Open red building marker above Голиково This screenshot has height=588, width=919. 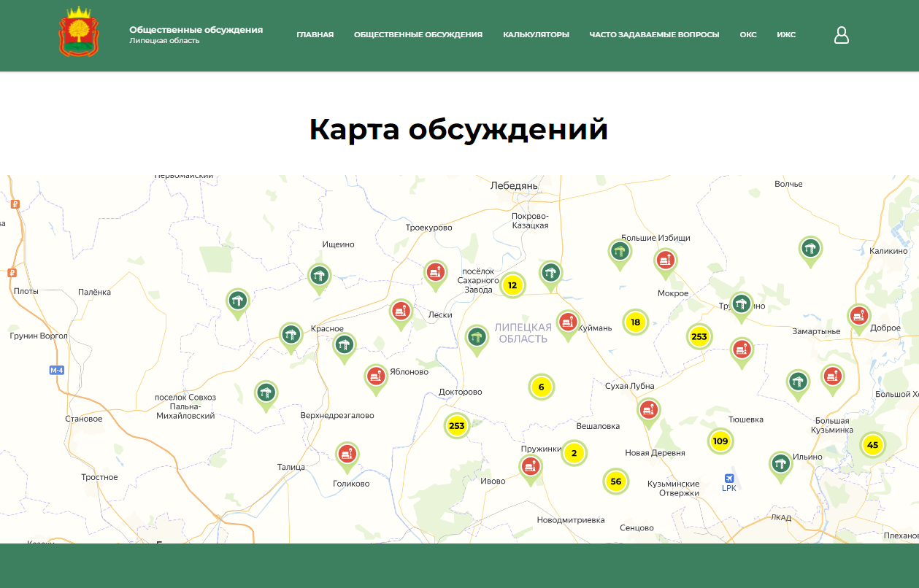pyautogui.click(x=347, y=457)
